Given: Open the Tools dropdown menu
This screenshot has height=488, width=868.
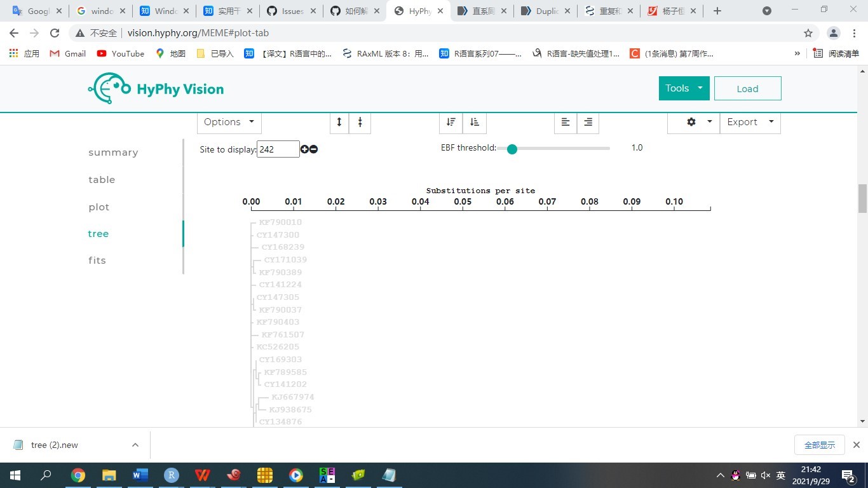Looking at the screenshot, I should coord(683,88).
